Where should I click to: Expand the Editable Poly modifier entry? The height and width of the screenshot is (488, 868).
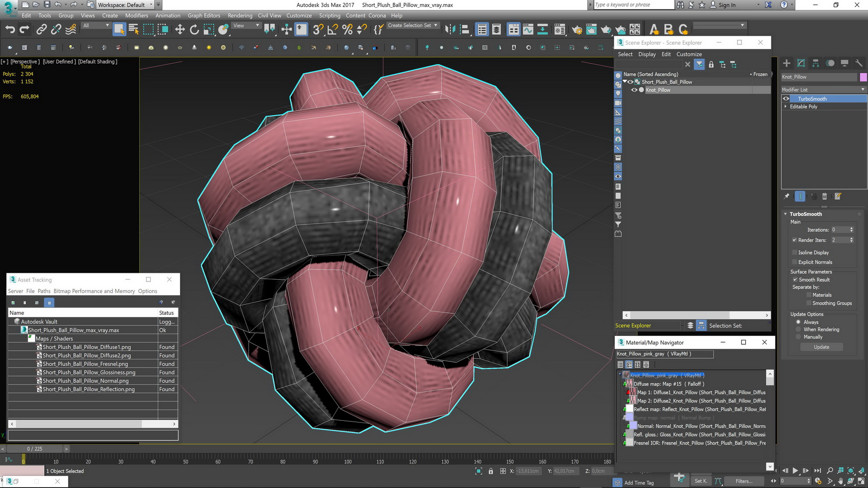click(x=786, y=107)
